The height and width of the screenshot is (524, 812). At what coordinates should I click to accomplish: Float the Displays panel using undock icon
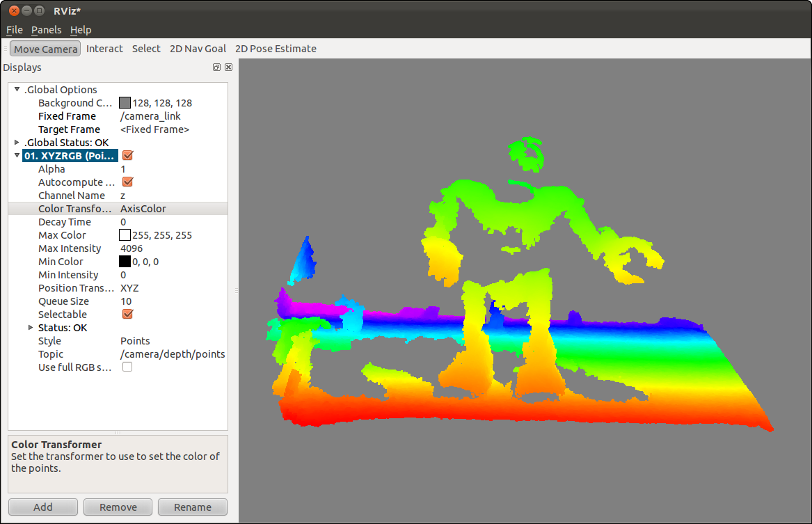217,68
